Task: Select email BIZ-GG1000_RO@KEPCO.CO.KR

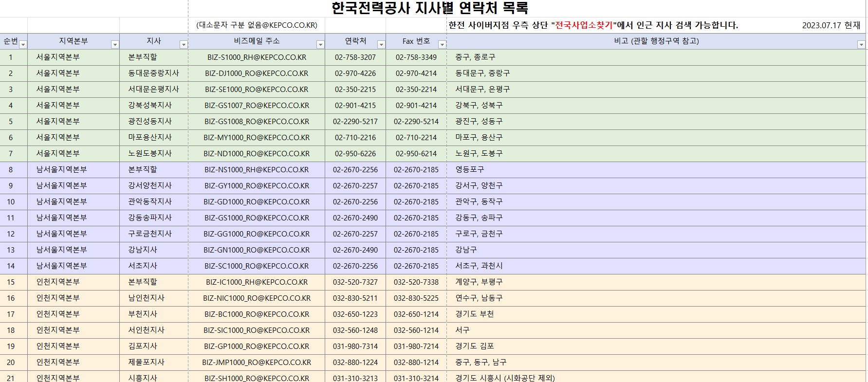Action: point(257,234)
